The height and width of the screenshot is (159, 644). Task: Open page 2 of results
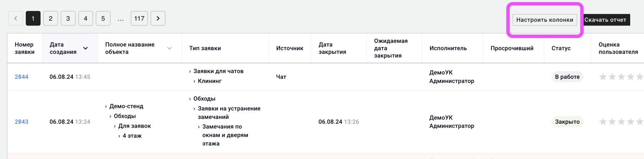coord(51,18)
